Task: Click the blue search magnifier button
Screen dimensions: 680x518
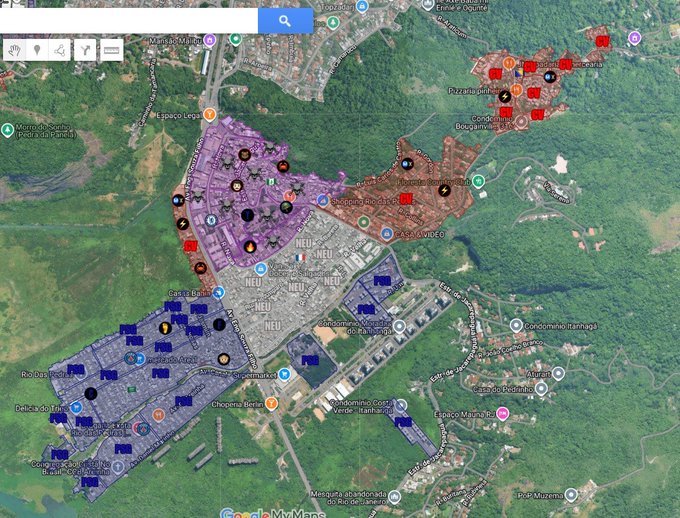Action: click(x=285, y=20)
